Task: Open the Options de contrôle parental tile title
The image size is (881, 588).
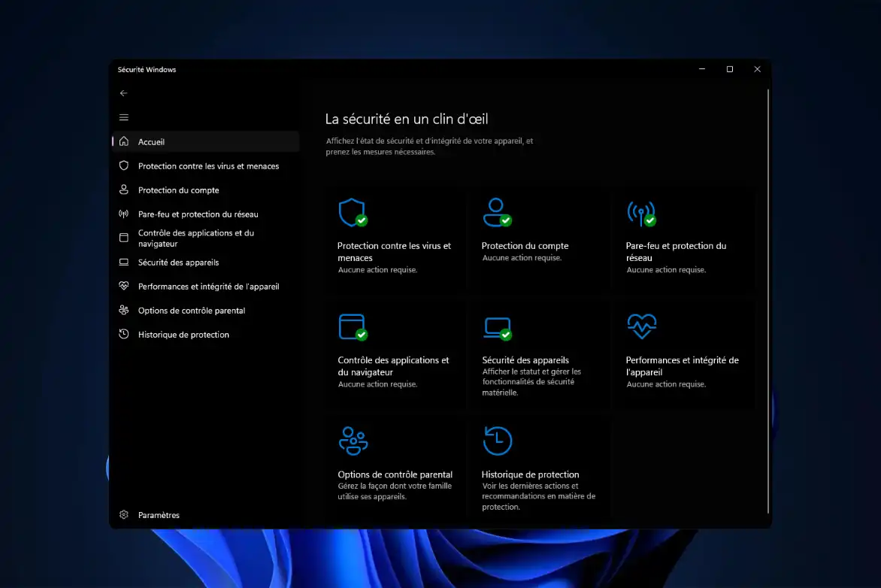Action: click(395, 474)
